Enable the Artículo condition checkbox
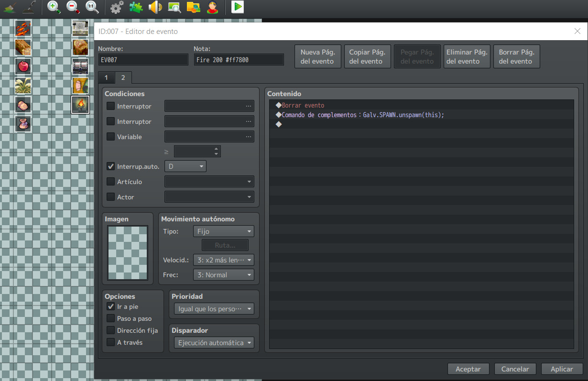This screenshot has height=381, width=588. click(x=110, y=182)
